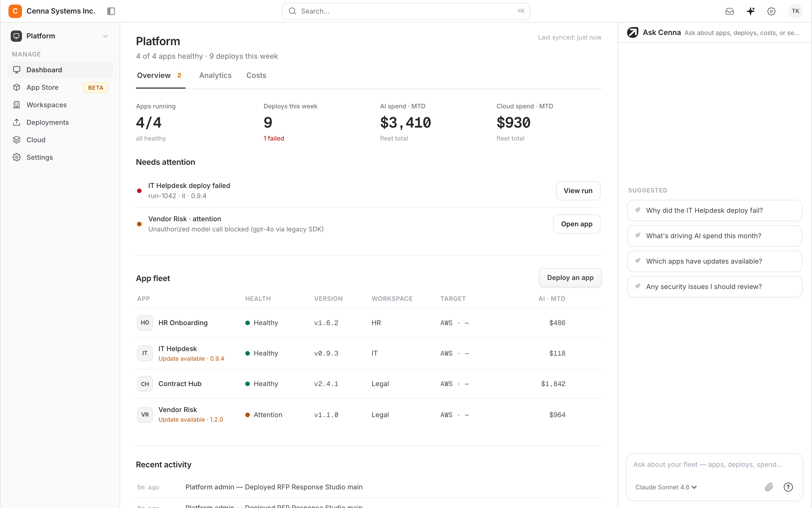
Task: Click the v0.9.3 version for IT Helpdesk
Action: coord(326,353)
